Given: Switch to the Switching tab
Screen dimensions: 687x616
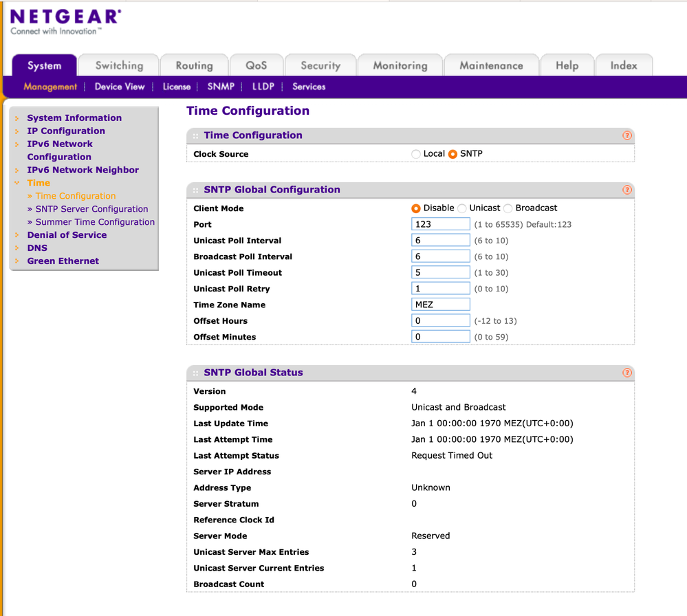Looking at the screenshot, I should (119, 66).
